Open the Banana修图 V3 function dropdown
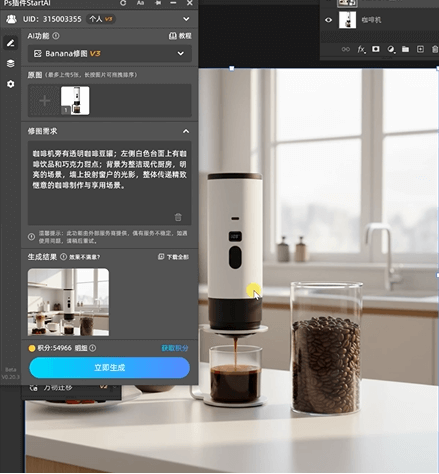 [109, 53]
